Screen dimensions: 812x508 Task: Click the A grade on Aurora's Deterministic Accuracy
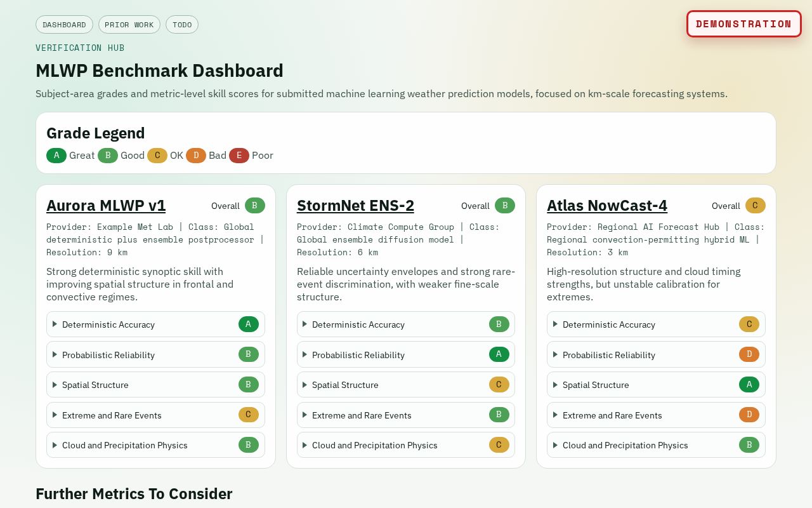249,324
